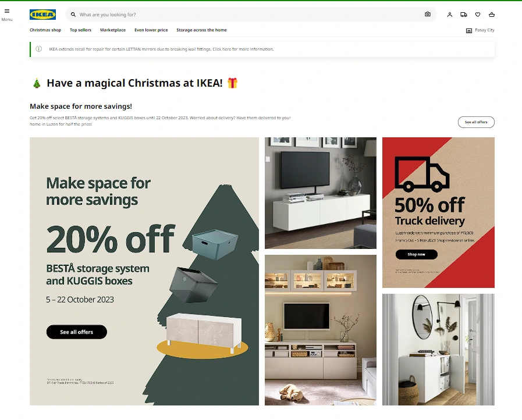Open the LETTAN mirrors recall notice link
The image size is (522, 420).
[161, 49]
